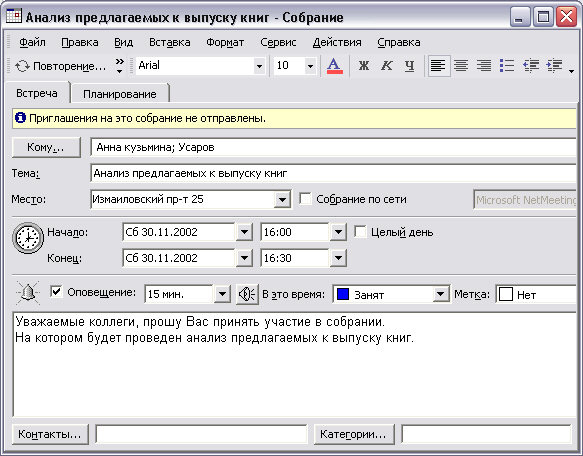Switch to the Планирование tab
This screenshot has width=583, height=456.
[x=120, y=94]
